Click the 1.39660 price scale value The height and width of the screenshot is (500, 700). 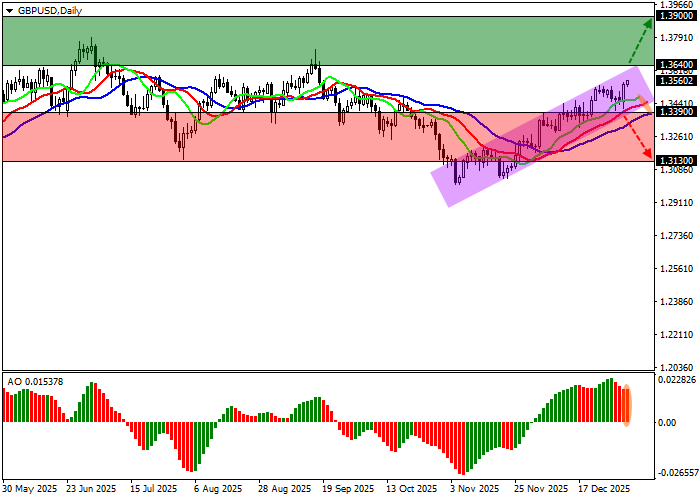click(677, 5)
